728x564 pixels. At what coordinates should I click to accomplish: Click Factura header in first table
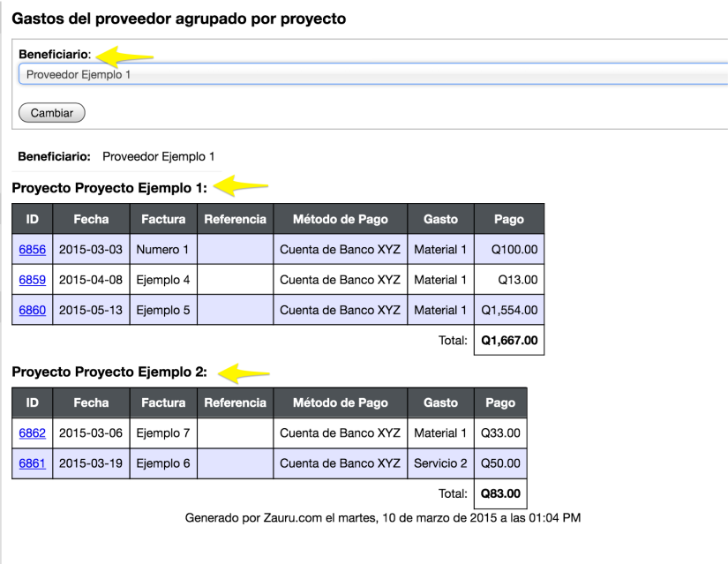pyautogui.click(x=163, y=219)
